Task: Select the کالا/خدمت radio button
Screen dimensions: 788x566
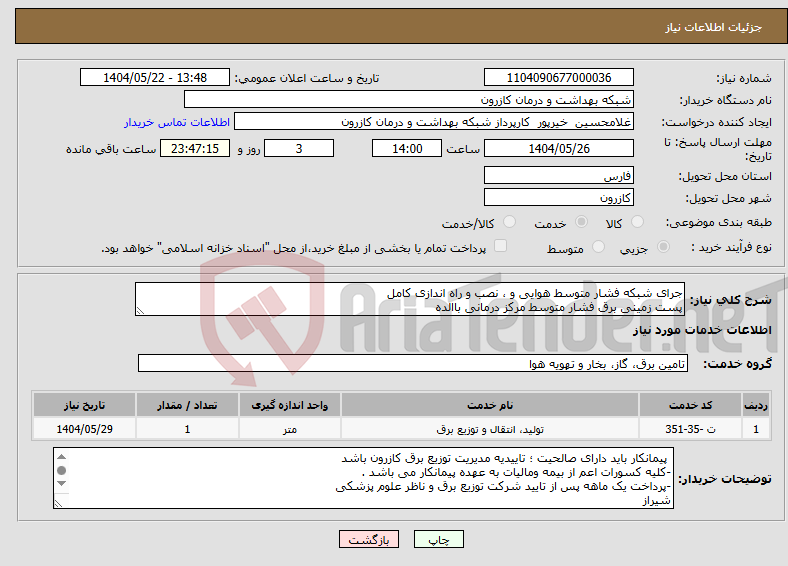Action: [509, 222]
